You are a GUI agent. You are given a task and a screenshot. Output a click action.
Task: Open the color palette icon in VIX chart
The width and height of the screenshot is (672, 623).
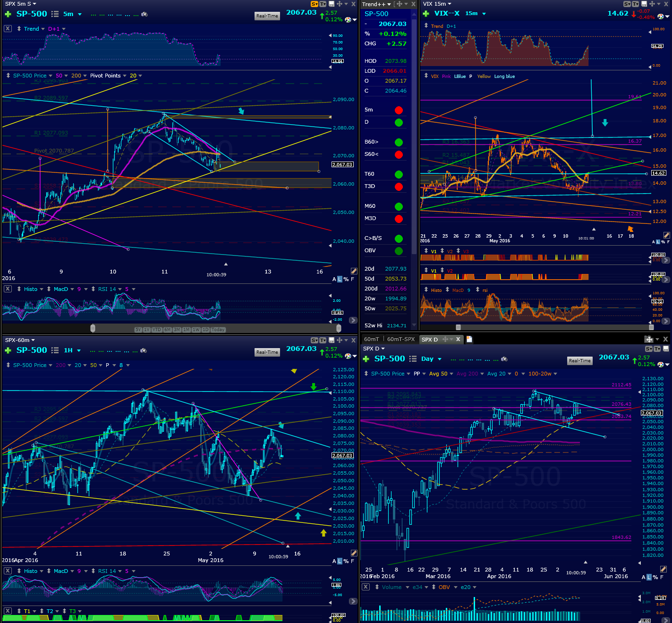click(x=661, y=17)
